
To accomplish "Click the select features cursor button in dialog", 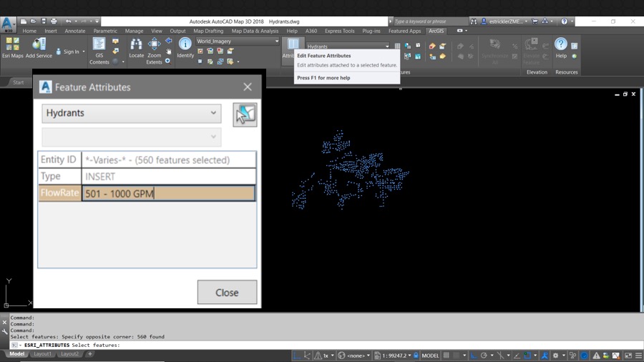I will [x=245, y=114].
